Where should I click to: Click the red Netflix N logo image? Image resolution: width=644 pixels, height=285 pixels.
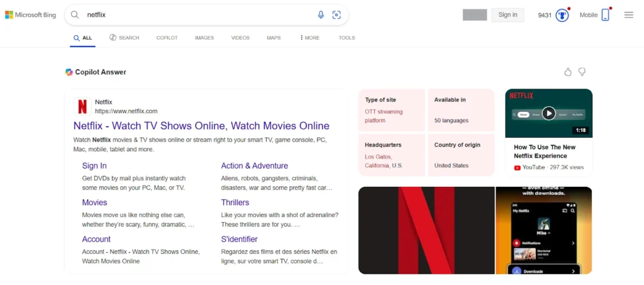tap(426, 230)
